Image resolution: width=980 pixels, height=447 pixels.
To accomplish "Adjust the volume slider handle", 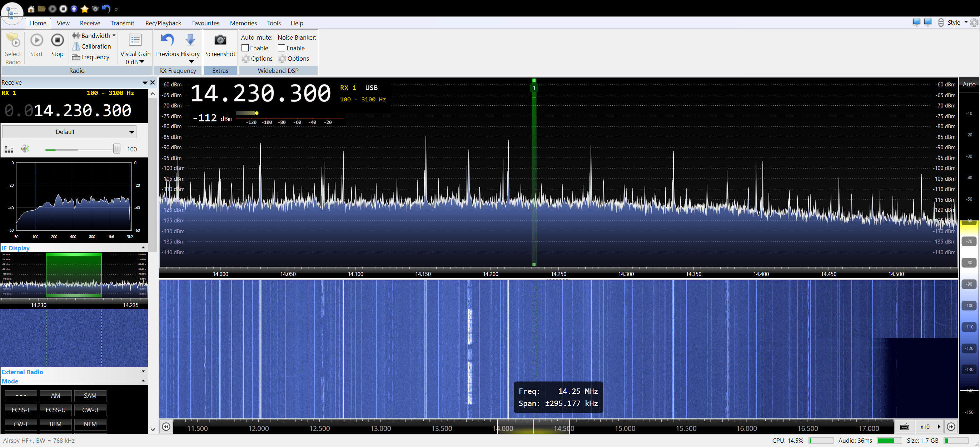I will [x=117, y=149].
